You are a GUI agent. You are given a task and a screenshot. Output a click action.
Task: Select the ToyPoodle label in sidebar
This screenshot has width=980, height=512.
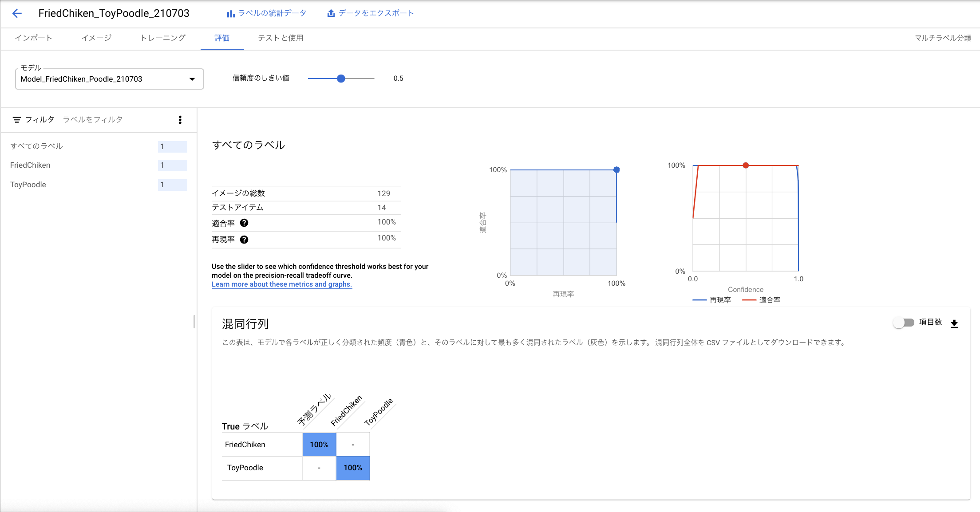coord(28,185)
